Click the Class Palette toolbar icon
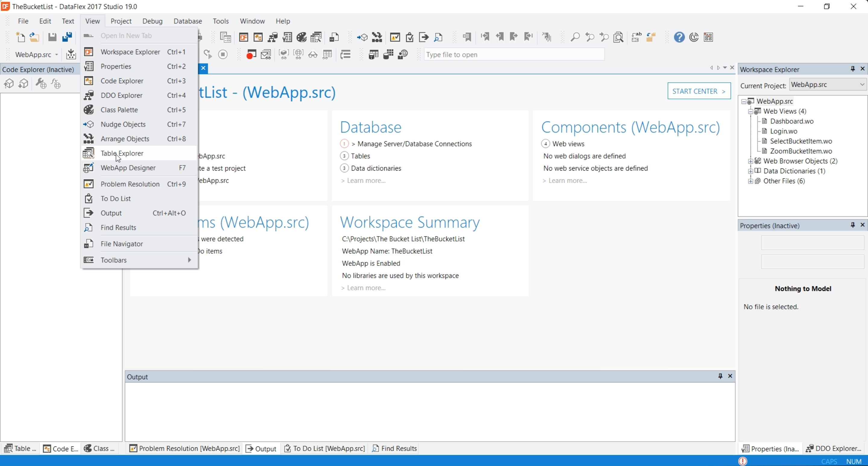Screen dimensions: 868x466 tap(301, 37)
